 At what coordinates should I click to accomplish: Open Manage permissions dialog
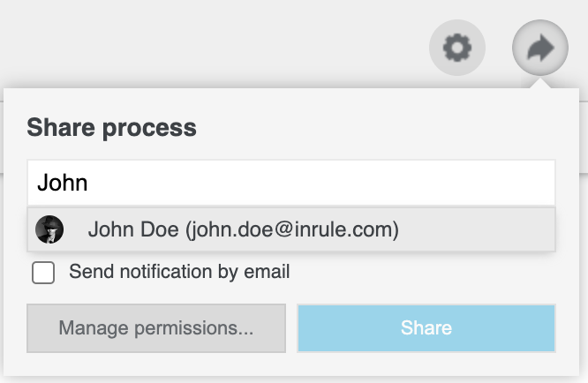[156, 328]
